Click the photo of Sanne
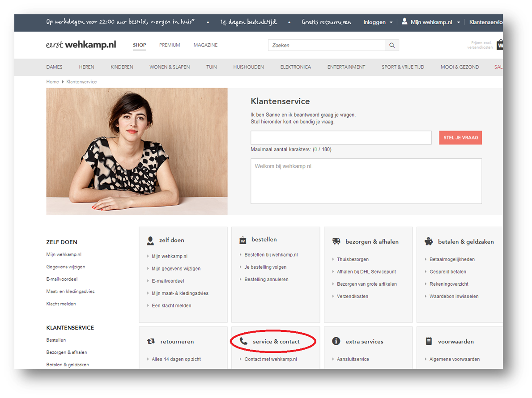This screenshot has width=532, height=398. (x=137, y=151)
